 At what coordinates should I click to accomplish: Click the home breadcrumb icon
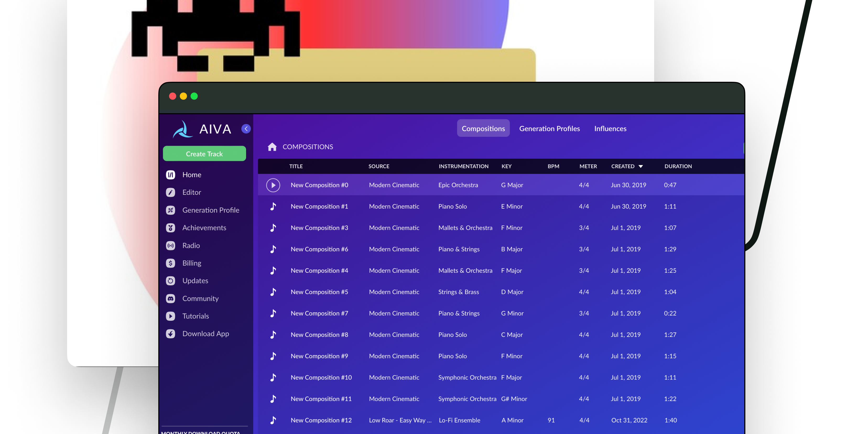[x=272, y=147]
